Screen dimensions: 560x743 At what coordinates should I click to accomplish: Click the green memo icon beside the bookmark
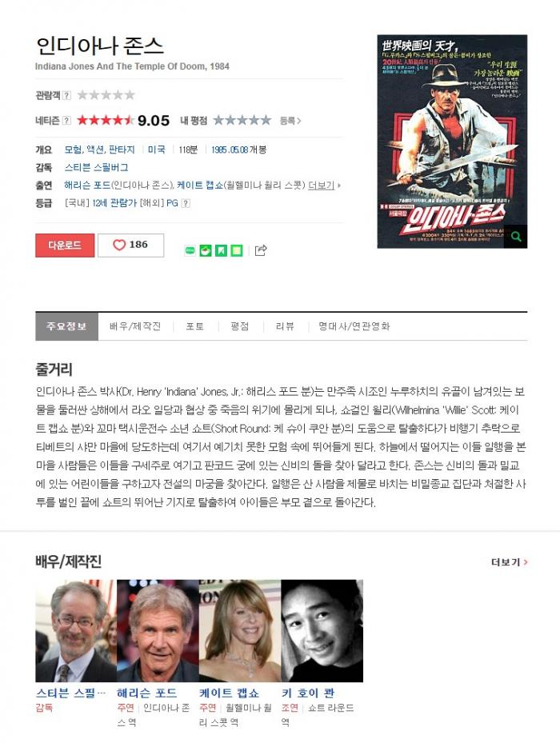click(x=237, y=250)
